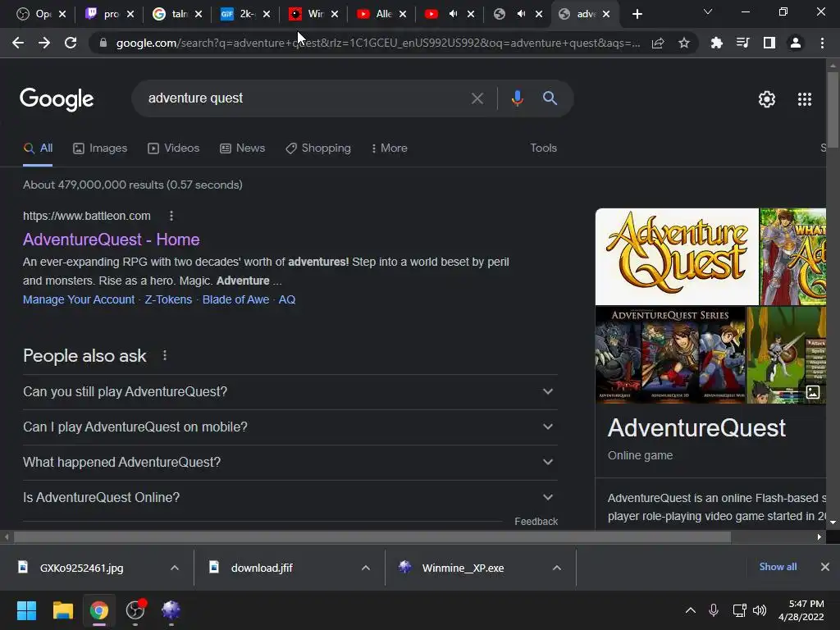The width and height of the screenshot is (840, 630).
Task: Switch to Chrome in the taskbar
Action: 98,610
